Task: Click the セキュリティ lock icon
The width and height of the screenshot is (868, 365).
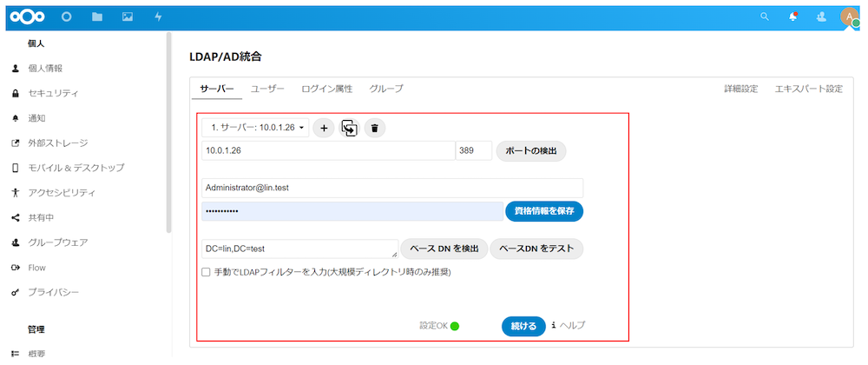Action: click(x=16, y=94)
